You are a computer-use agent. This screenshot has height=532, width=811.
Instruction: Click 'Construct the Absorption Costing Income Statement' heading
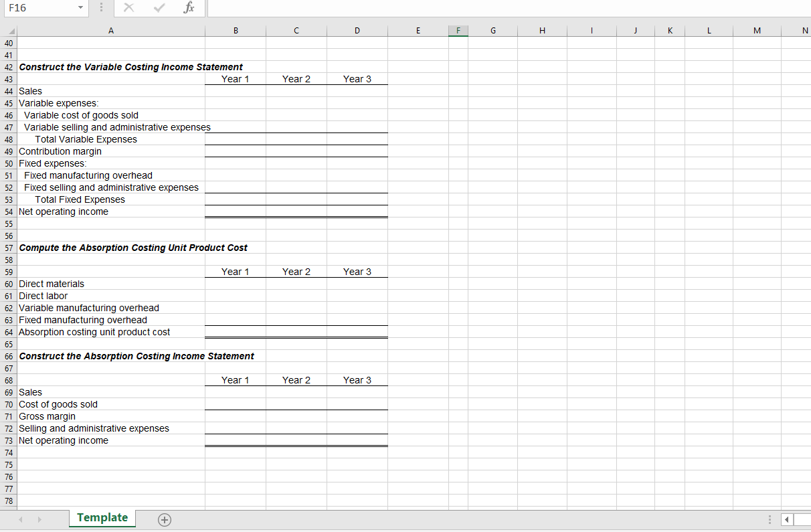[x=137, y=356]
